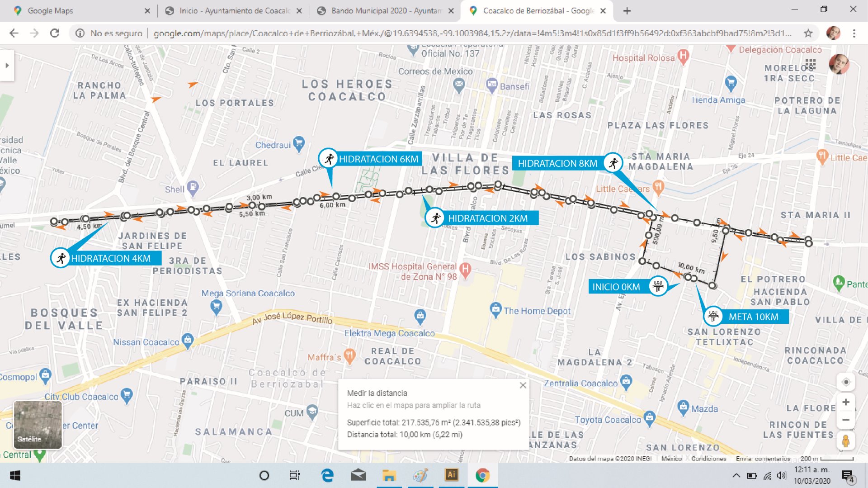Screen dimensions: 868x488
Task: Open the Google apps grid
Action: click(x=810, y=65)
